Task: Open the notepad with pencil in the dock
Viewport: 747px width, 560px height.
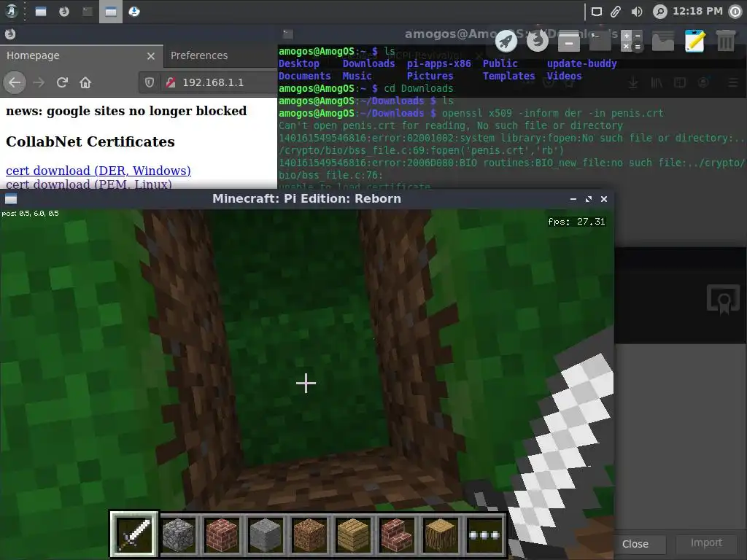Action: pyautogui.click(x=694, y=41)
